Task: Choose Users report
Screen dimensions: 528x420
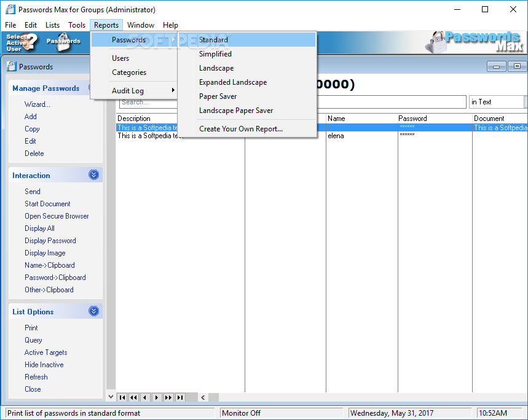Action: pyautogui.click(x=134, y=58)
